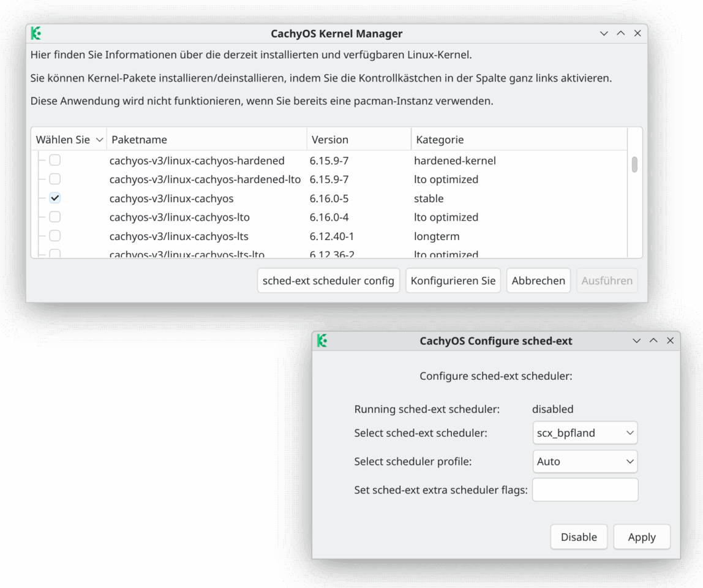703x588 pixels.
Task: Enable the linux-cachyos-lts longterm checkbox
Action: [55, 236]
